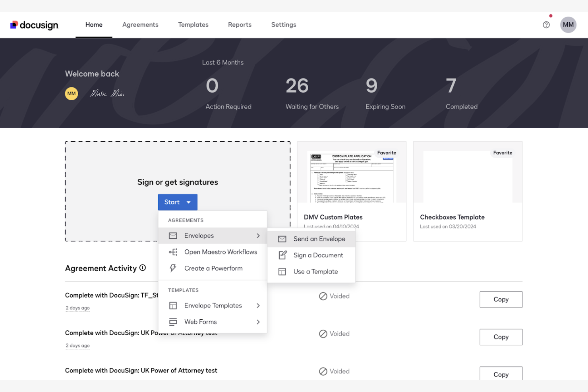Select Create a Powerform
588x392 pixels.
213,268
